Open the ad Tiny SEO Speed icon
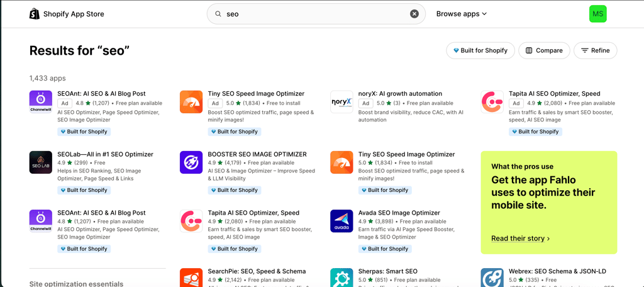This screenshot has width=644, height=287. [191, 102]
